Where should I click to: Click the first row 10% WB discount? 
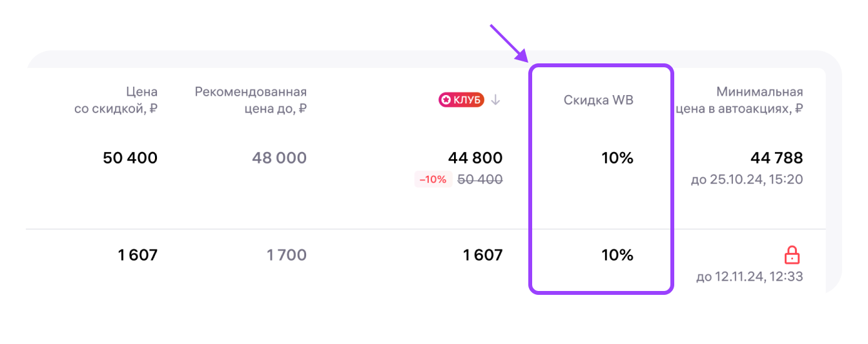pos(617,158)
